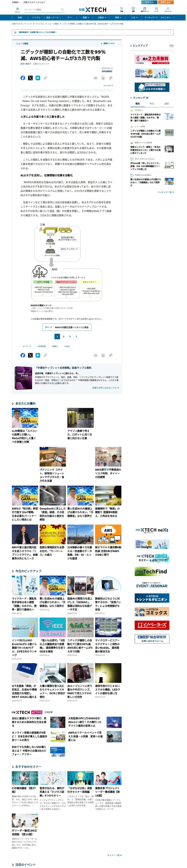Click the #AWS tag
187x868 pixels.
point(67,346)
